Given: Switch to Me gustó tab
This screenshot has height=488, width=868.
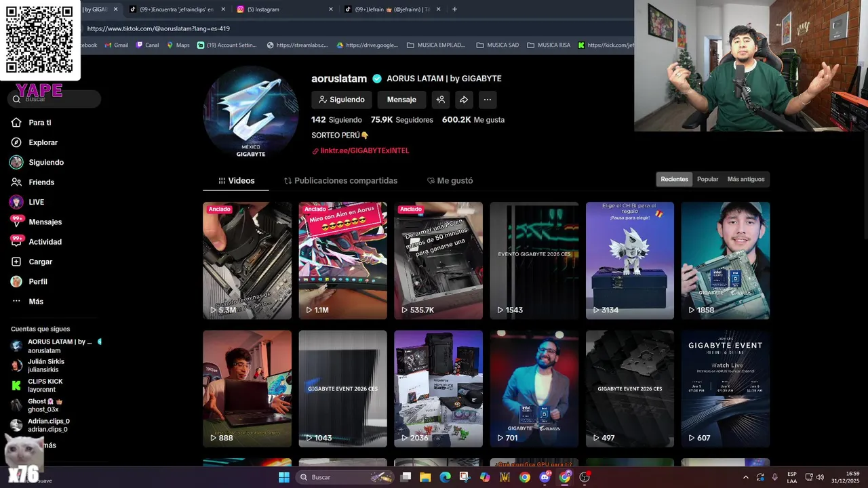Looking at the screenshot, I should (x=450, y=181).
